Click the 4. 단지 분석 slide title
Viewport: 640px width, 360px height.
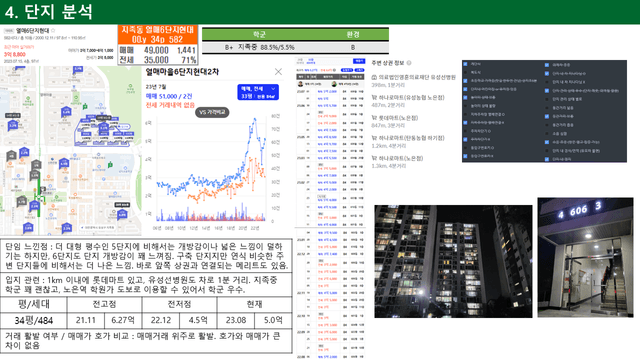49,12
